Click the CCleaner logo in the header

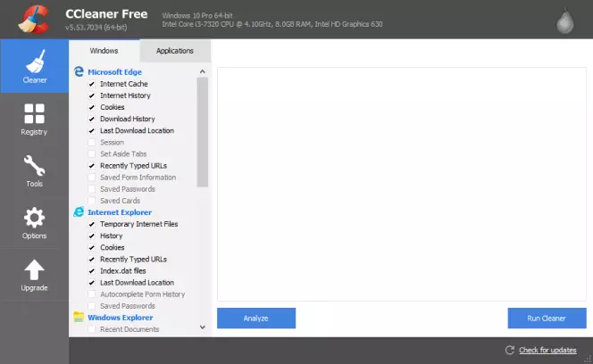click(x=34, y=20)
